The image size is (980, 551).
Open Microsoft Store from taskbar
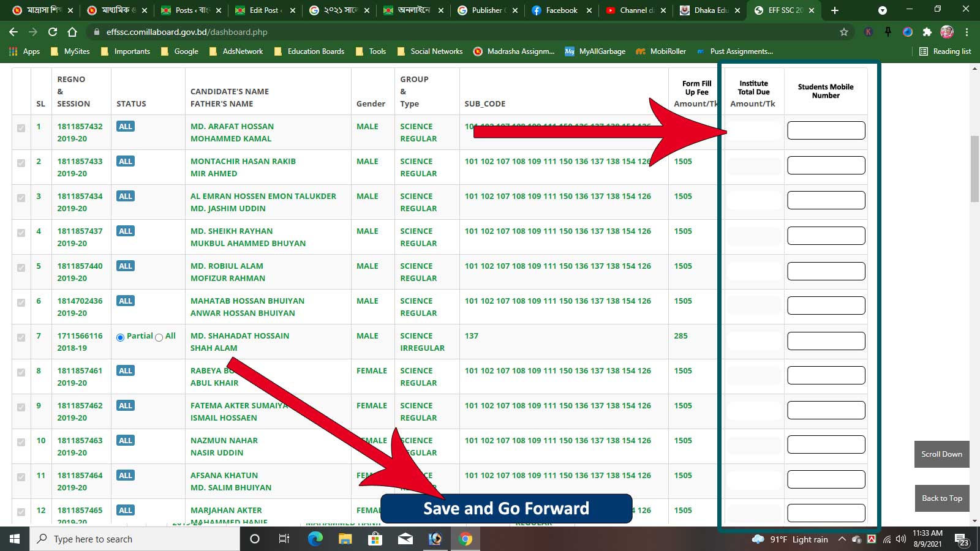pyautogui.click(x=375, y=539)
